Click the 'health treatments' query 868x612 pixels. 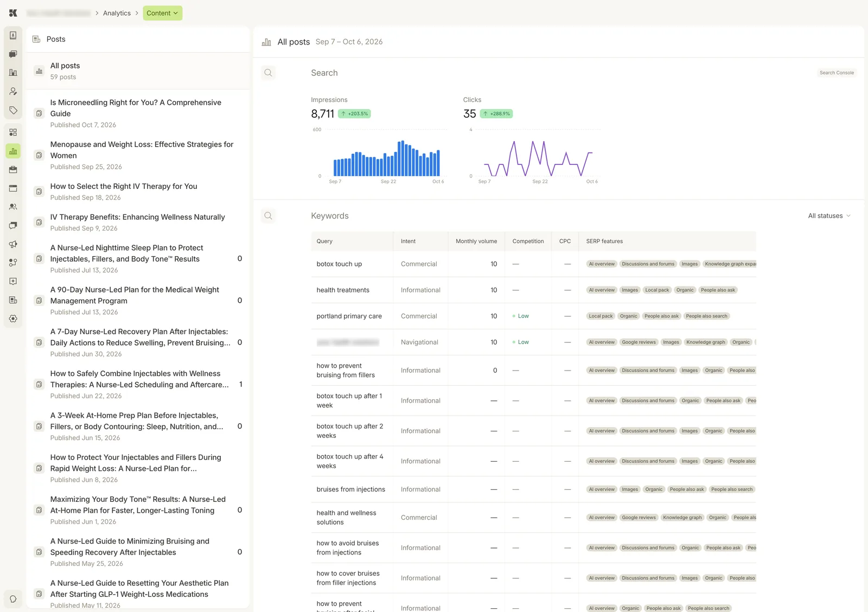coord(343,290)
